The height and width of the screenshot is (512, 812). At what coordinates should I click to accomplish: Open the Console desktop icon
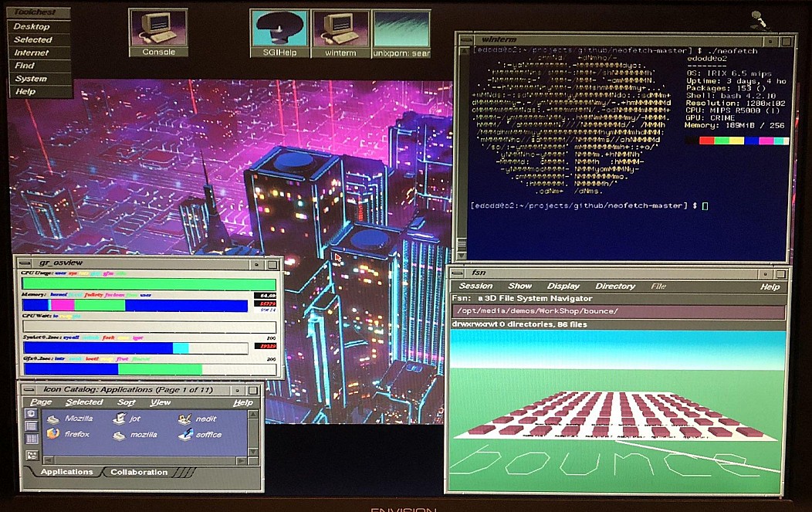157,29
